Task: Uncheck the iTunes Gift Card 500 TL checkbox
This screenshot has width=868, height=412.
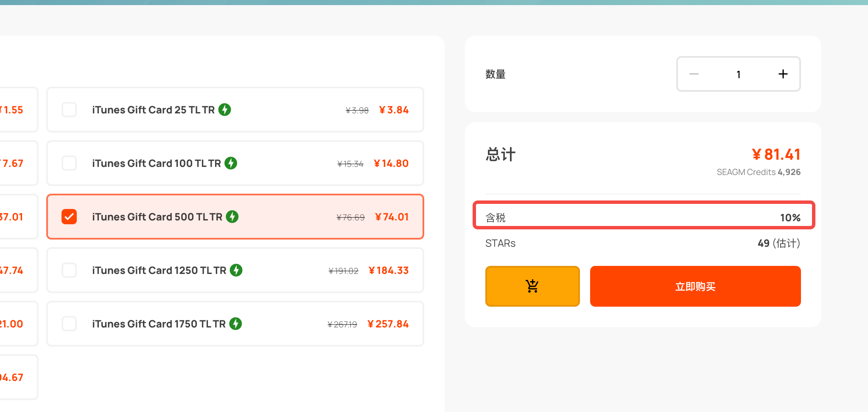Action: tap(69, 217)
